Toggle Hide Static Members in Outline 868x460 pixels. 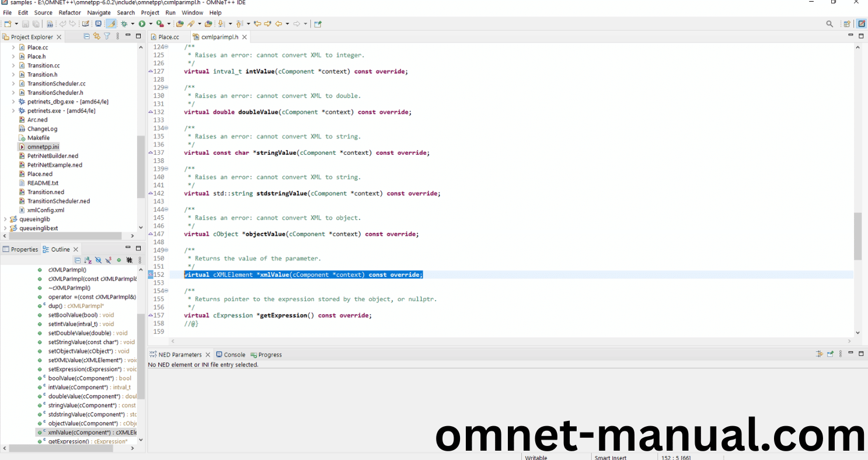click(x=108, y=260)
